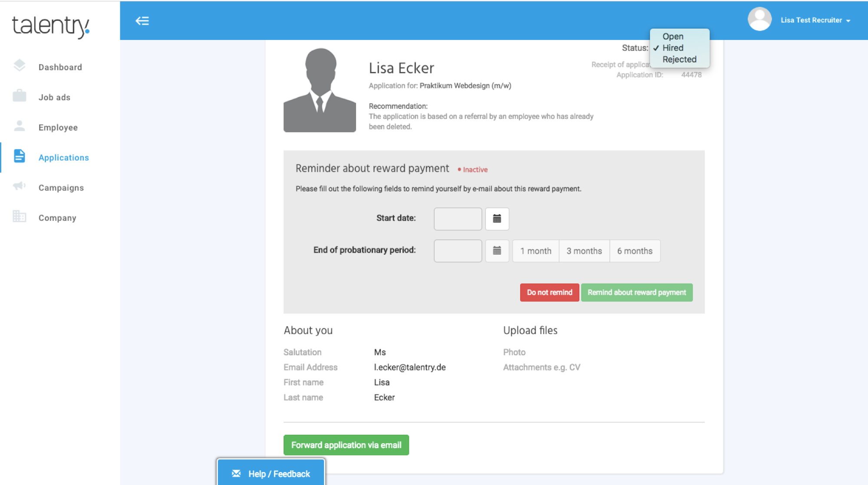
Task: Select the 3 months probation option
Action: click(x=584, y=251)
